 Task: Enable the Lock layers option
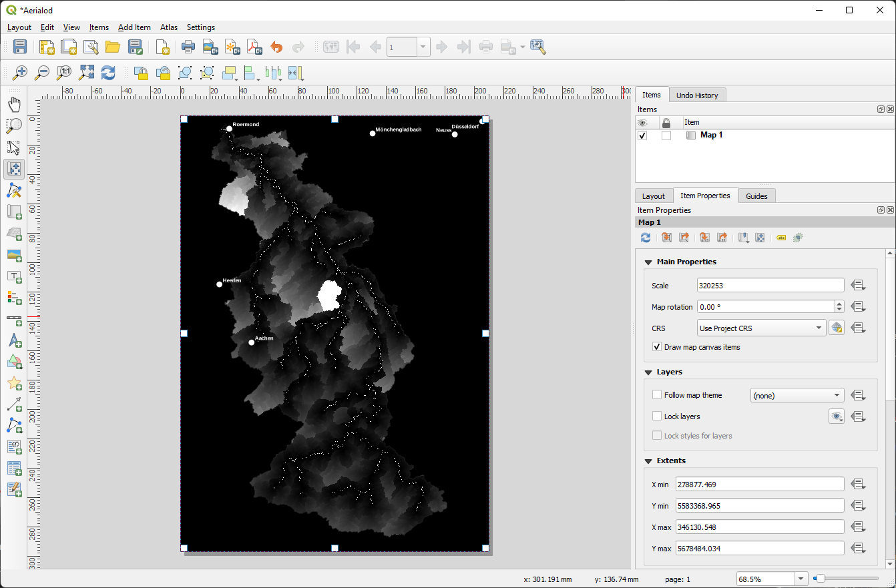[x=657, y=416]
